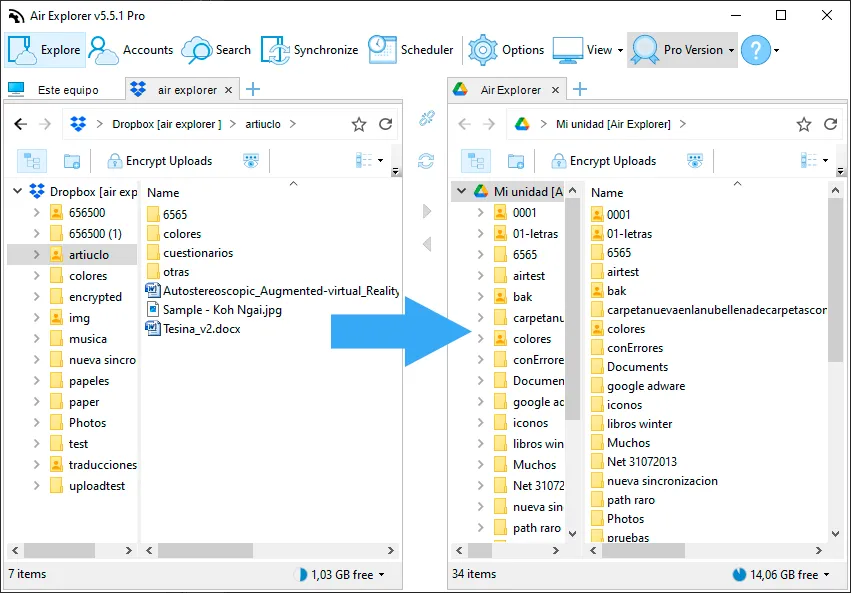Image resolution: width=851 pixels, height=593 pixels.
Task: Sort Google Drive list by Name column
Action: (607, 193)
